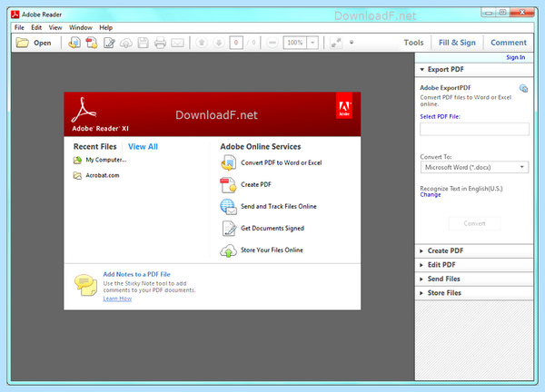Expand the Edit PDF panel section
545x392 pixels.
474,265
